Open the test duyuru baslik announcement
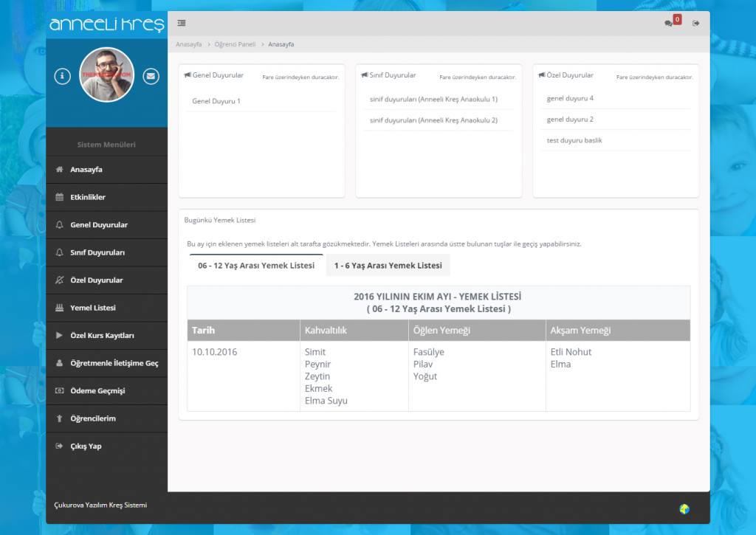The height and width of the screenshot is (535, 756). [x=574, y=140]
